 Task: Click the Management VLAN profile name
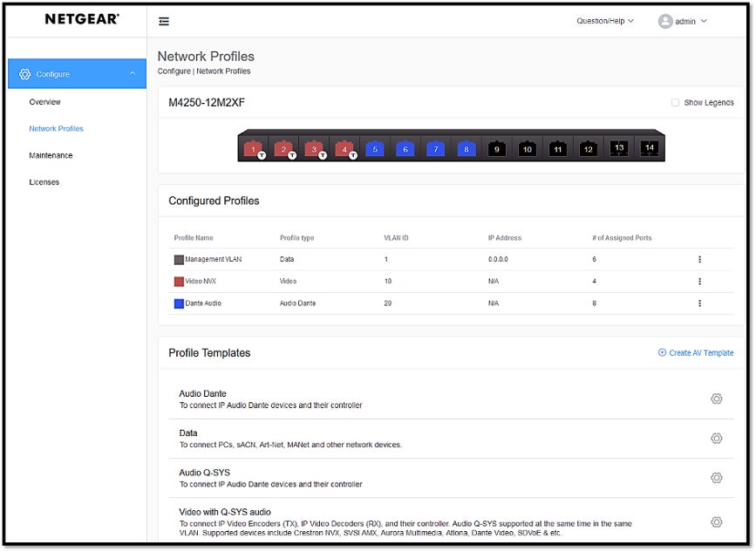(x=214, y=259)
